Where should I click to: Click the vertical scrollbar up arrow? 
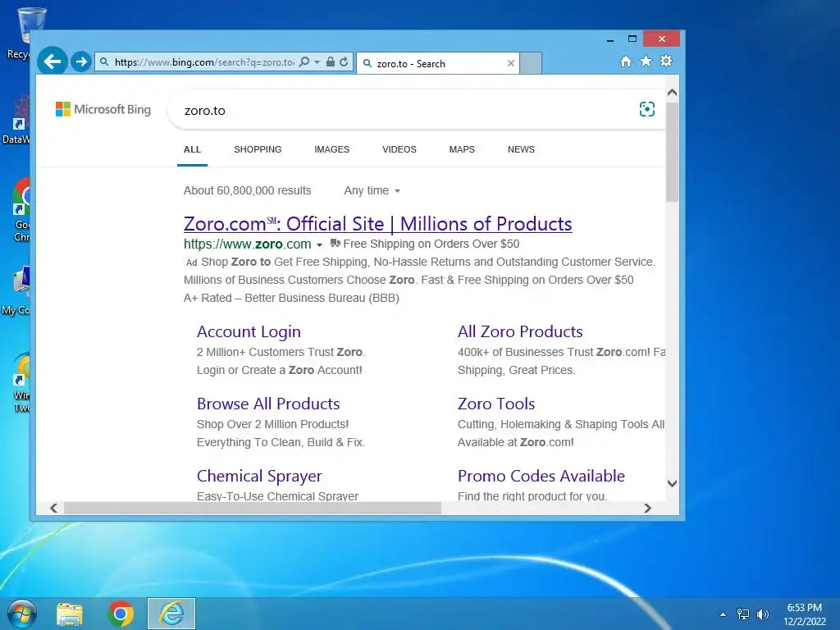point(673,93)
